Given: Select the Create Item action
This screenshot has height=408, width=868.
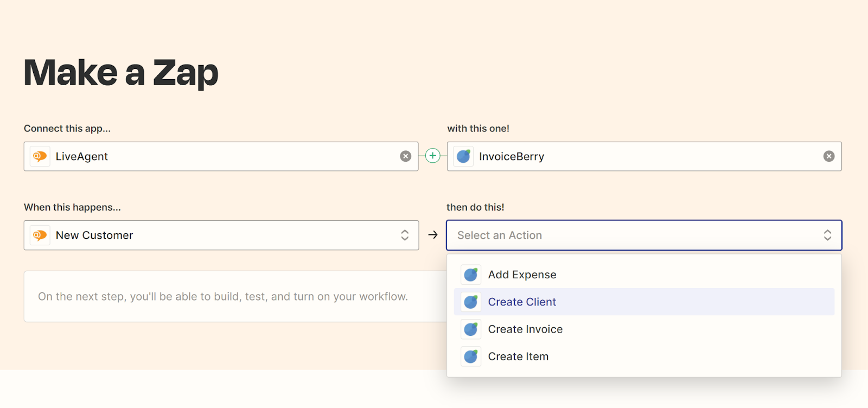Looking at the screenshot, I should tap(518, 356).
